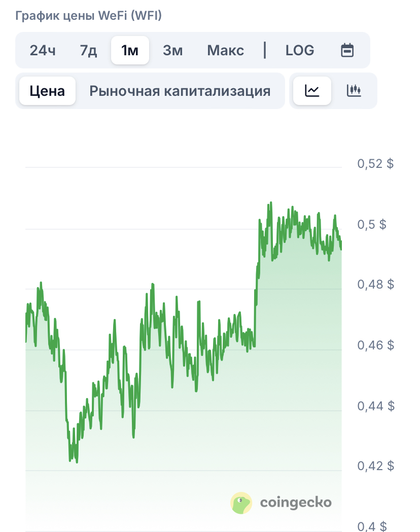Show the Цена price chart
The height and width of the screenshot is (532, 420).
[47, 91]
